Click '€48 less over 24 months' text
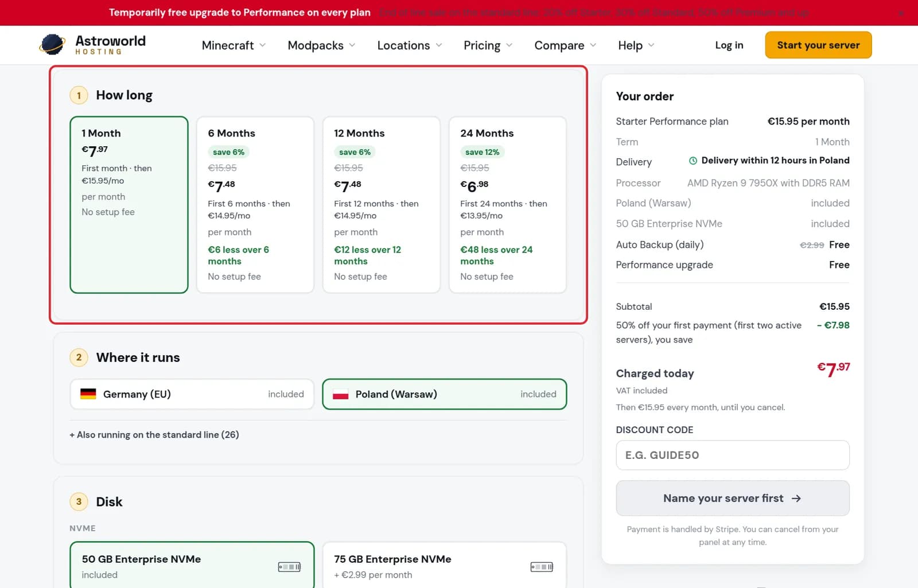The width and height of the screenshot is (918, 588). point(496,255)
